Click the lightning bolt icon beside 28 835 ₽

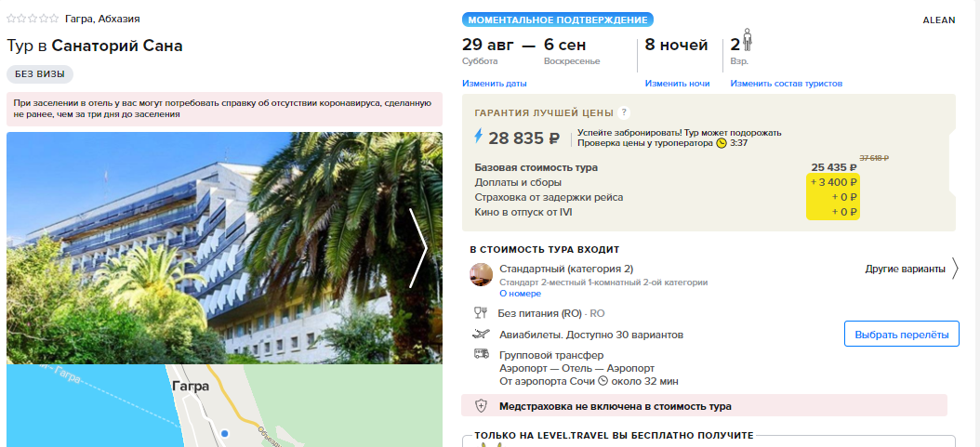click(479, 136)
